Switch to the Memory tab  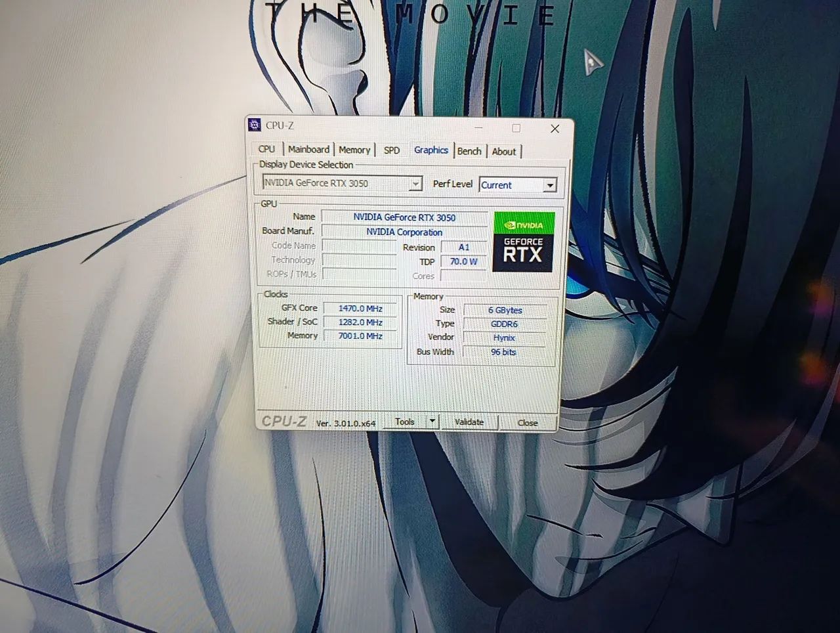tap(354, 150)
